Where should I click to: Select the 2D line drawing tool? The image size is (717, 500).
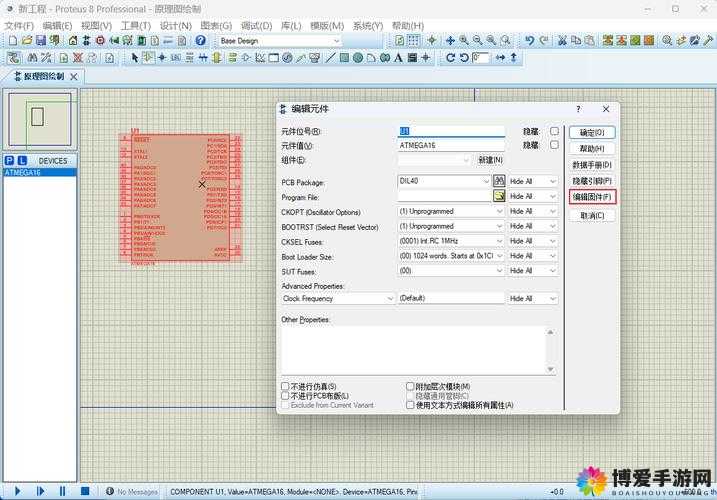330,58
